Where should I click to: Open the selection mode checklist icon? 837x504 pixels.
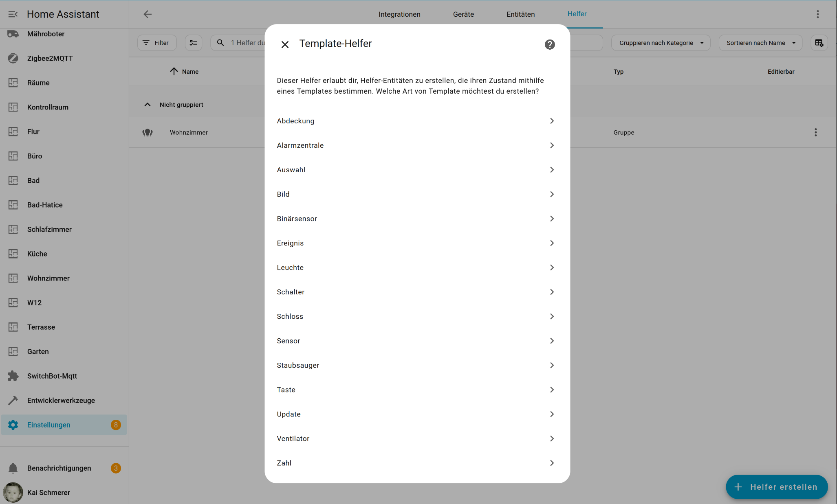tap(194, 43)
